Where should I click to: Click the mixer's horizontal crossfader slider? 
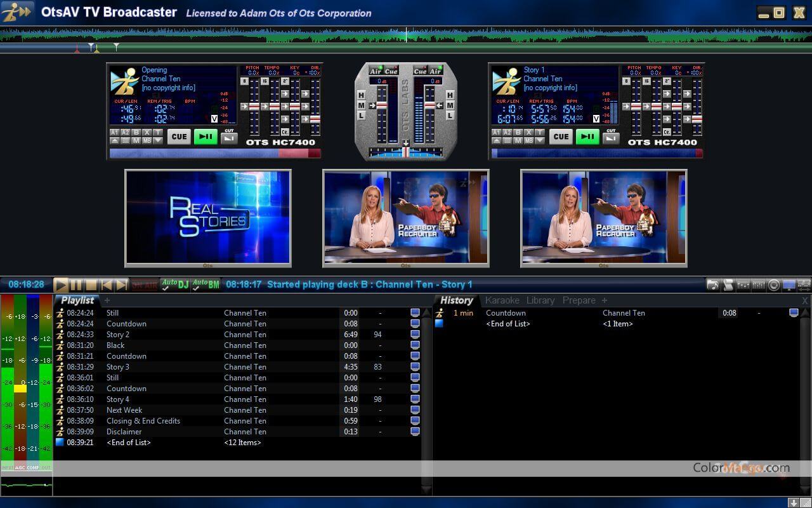click(406, 152)
